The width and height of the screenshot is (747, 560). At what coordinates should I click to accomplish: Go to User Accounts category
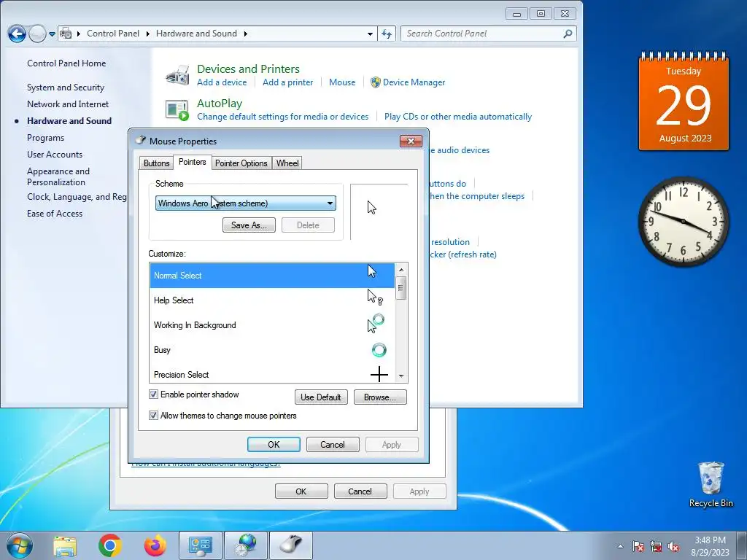click(55, 155)
